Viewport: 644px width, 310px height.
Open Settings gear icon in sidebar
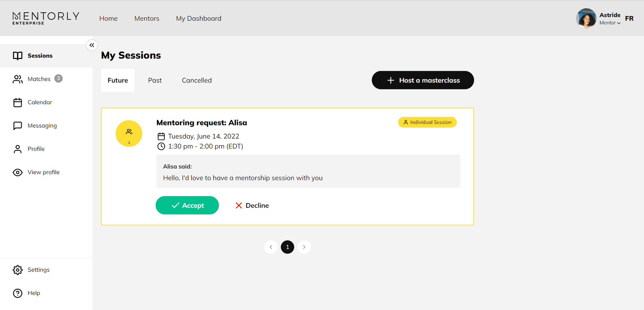point(17,270)
